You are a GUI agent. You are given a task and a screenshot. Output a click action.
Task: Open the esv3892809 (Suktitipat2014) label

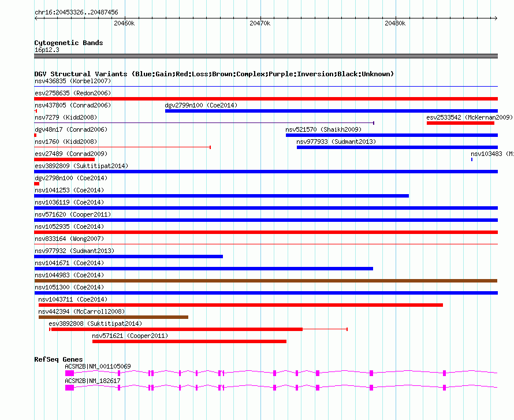point(81,166)
